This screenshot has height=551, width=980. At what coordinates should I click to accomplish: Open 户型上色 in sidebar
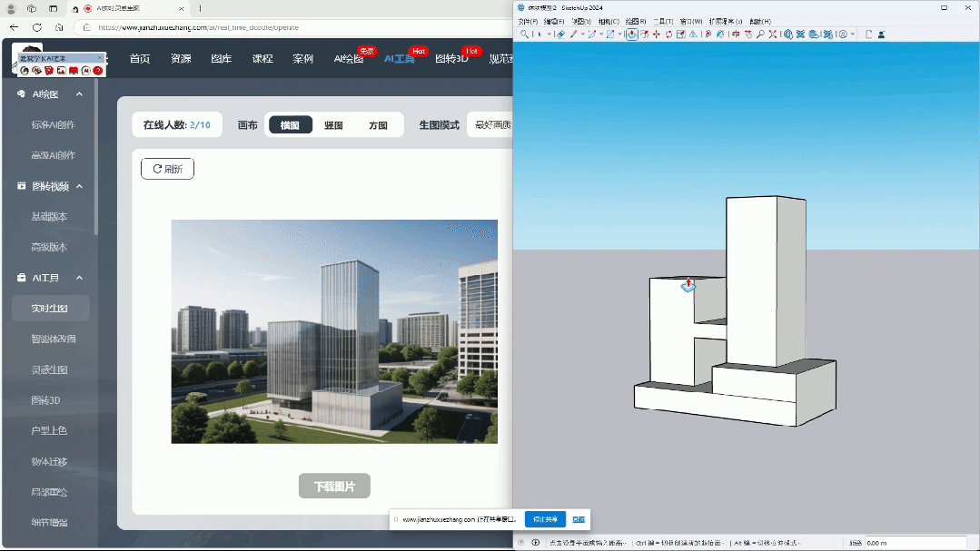[49, 430]
